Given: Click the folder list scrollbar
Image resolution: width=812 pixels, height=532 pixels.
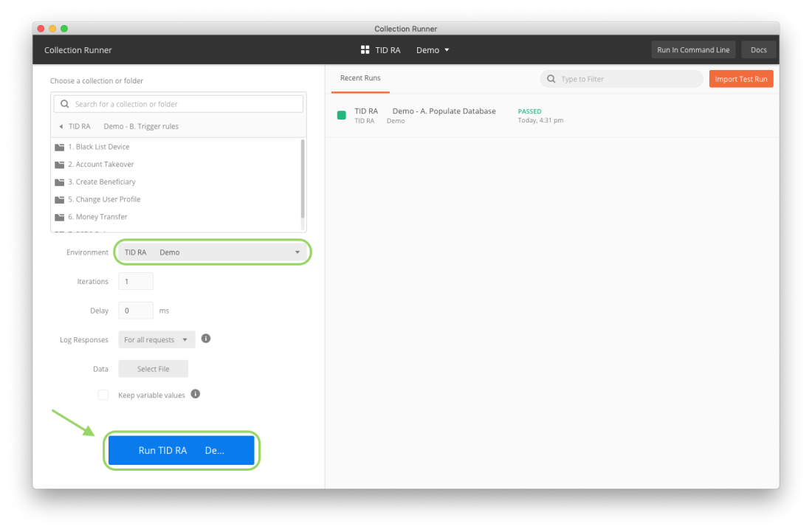Looking at the screenshot, I should click(x=303, y=179).
